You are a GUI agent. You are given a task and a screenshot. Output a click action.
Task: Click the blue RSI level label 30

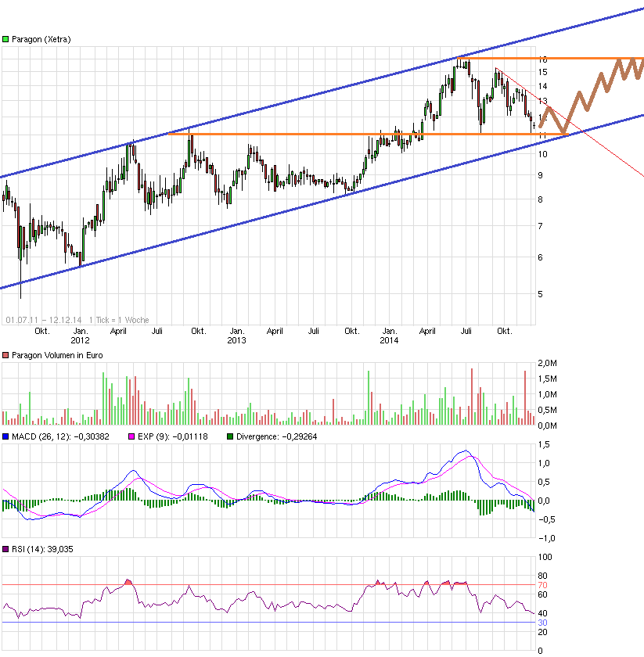tap(542, 623)
